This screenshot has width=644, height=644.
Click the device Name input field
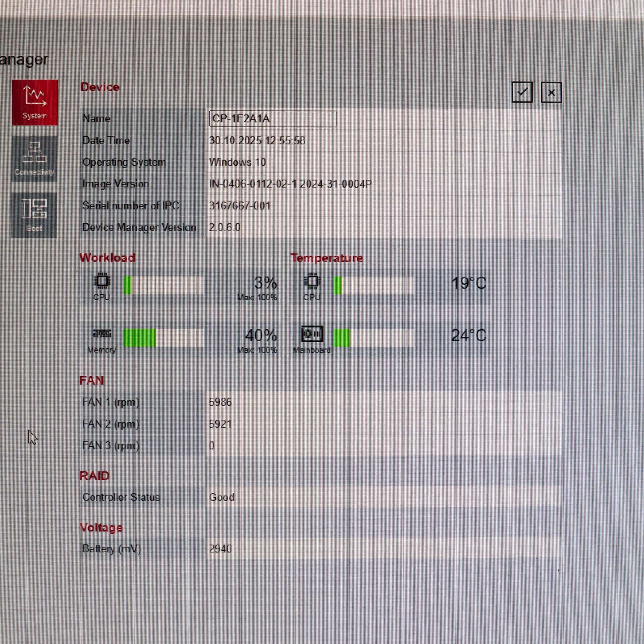(272, 119)
